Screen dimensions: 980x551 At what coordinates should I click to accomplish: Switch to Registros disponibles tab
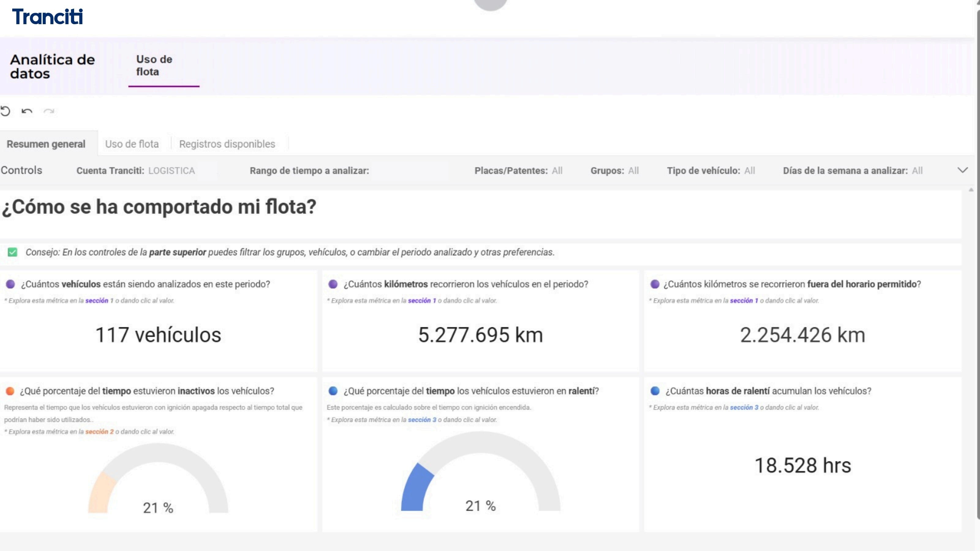pyautogui.click(x=227, y=144)
